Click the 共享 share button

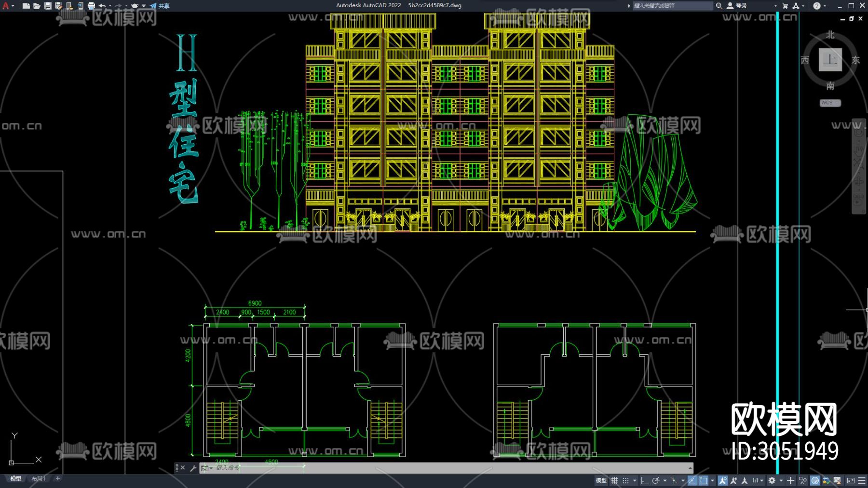pos(160,6)
